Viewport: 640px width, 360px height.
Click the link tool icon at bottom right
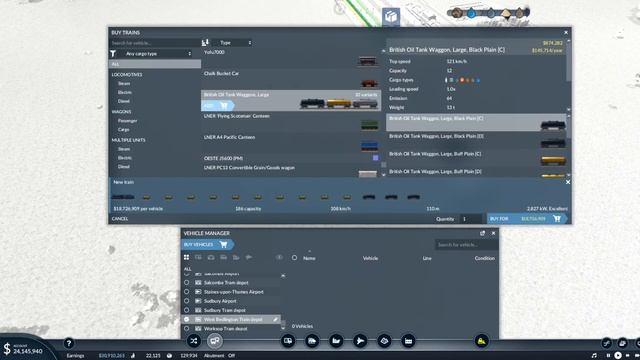(x=607, y=343)
